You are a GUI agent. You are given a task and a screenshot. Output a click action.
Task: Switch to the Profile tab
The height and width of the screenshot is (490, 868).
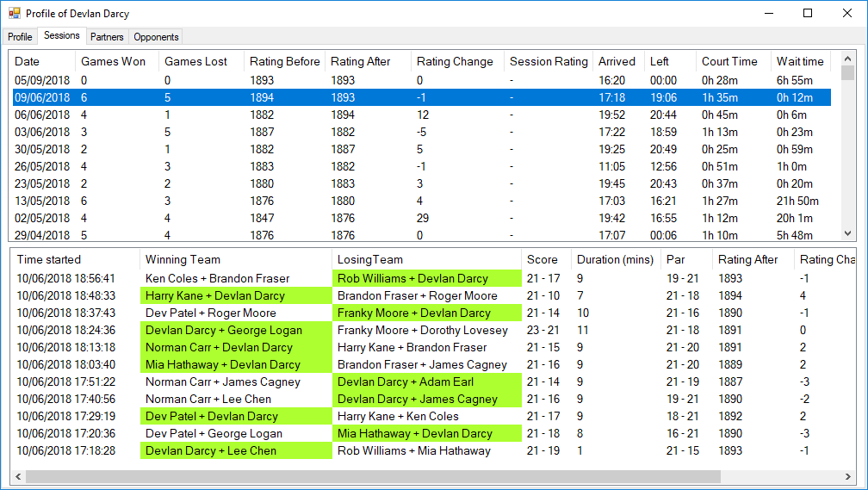pos(20,36)
